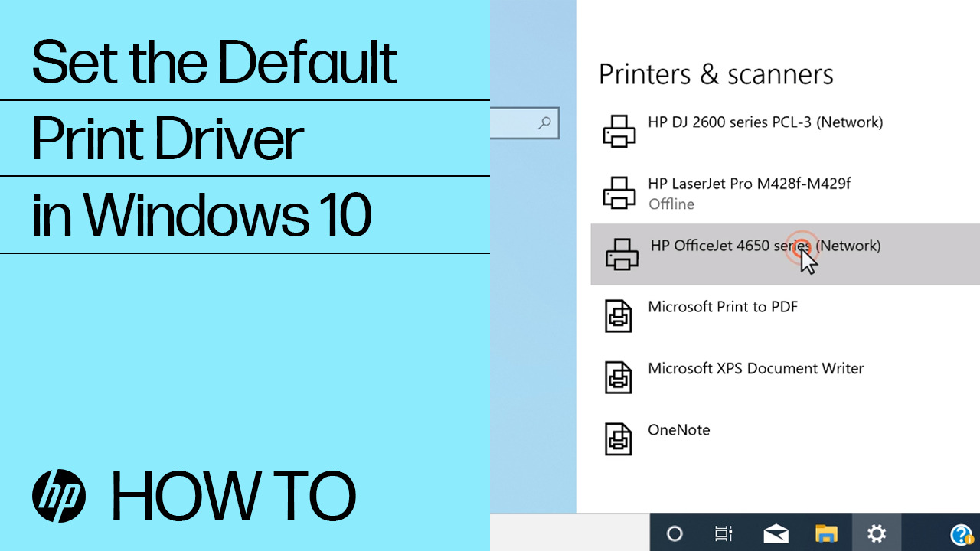This screenshot has height=551, width=980.
Task: Select HP DJ 2600 series PCL-3 (Network) label
Action: pyautogui.click(x=765, y=122)
